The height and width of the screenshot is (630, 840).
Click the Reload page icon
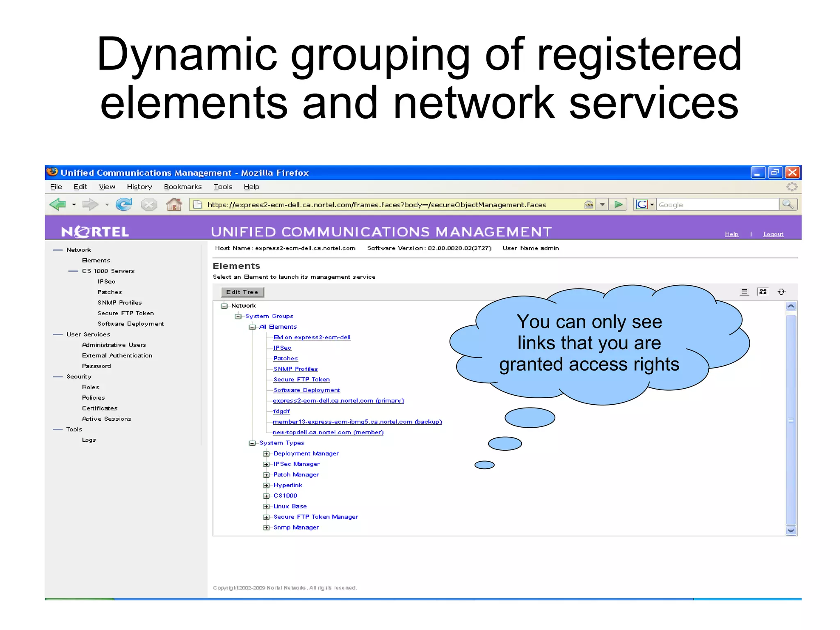click(124, 204)
